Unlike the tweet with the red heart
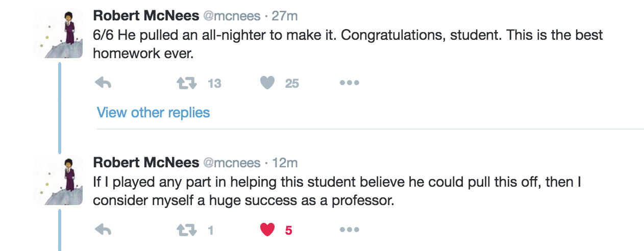Screen dimensions: 644x251 267,231
